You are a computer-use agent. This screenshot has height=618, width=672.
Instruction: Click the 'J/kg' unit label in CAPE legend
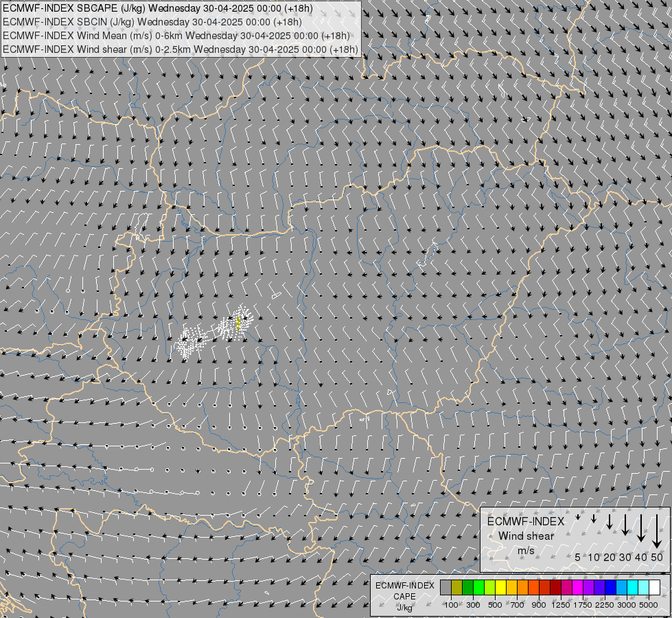(x=404, y=608)
